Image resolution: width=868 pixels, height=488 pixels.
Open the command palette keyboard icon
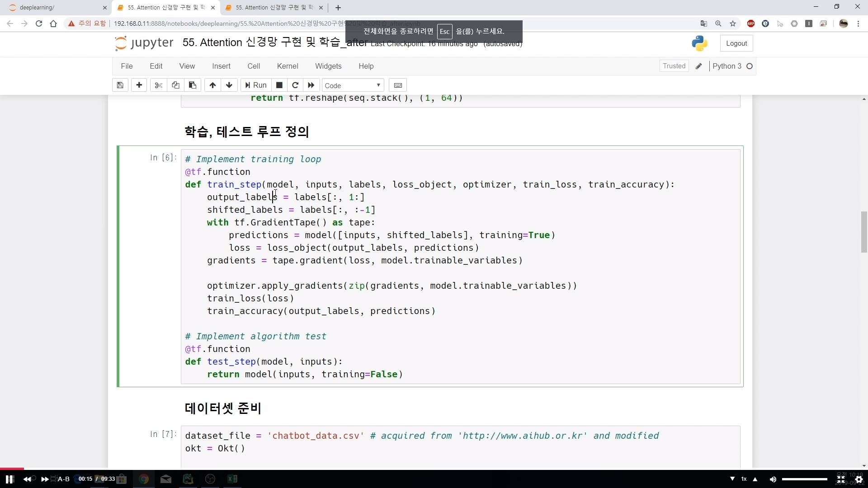click(398, 85)
